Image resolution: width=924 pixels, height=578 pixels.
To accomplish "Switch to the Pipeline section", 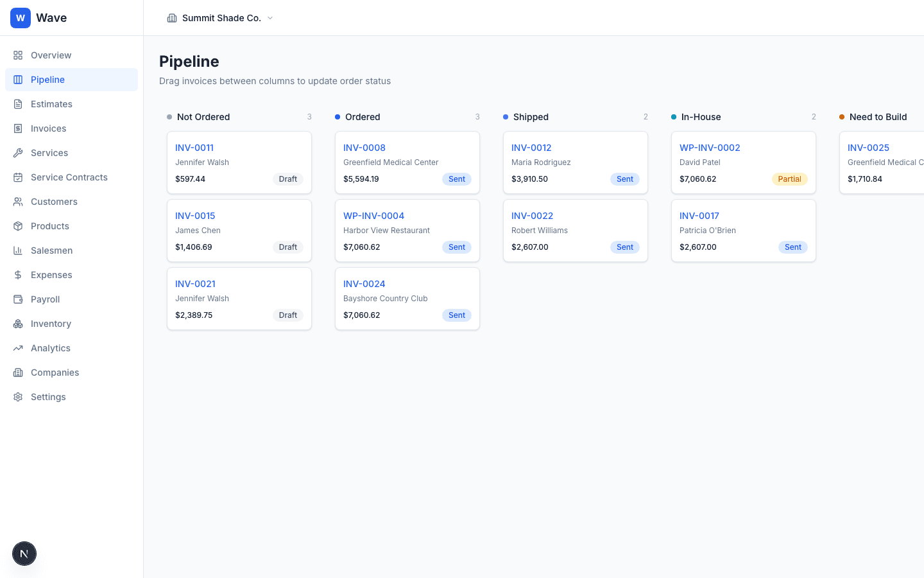I will (x=47, y=80).
